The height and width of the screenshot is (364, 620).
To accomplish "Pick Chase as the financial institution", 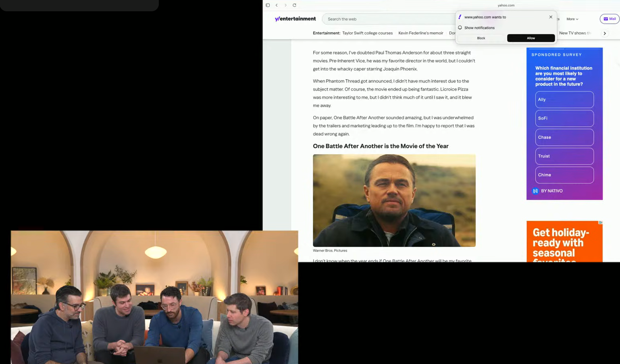I will coord(564,137).
